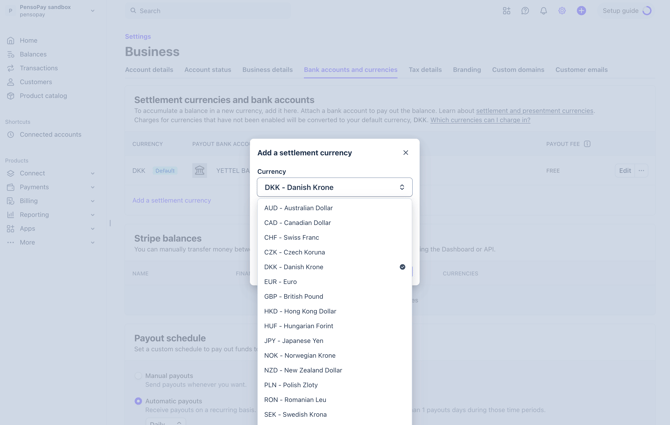Switch to Branding tab

(467, 70)
